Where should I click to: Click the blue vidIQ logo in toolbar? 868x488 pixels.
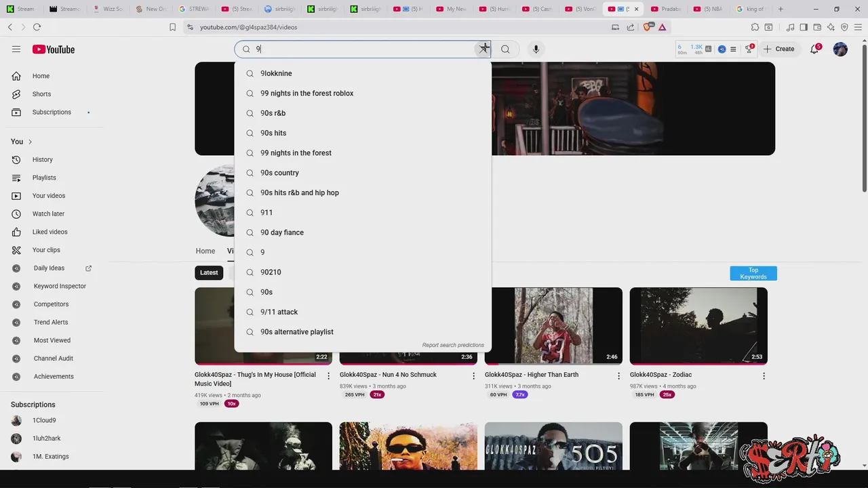(x=722, y=49)
